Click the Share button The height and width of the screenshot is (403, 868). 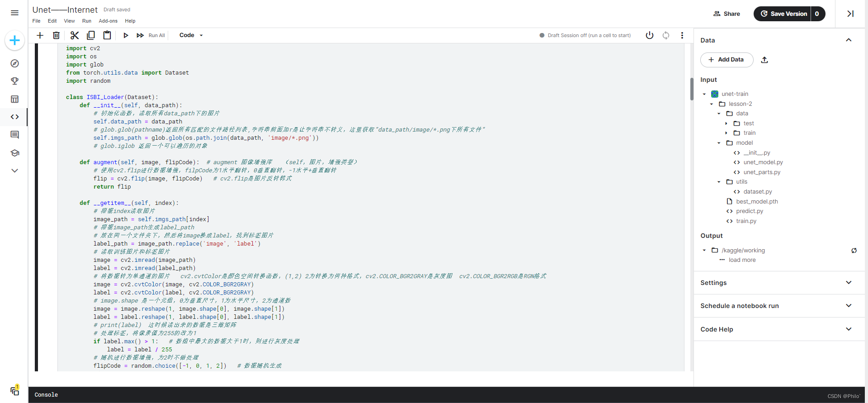coord(726,14)
